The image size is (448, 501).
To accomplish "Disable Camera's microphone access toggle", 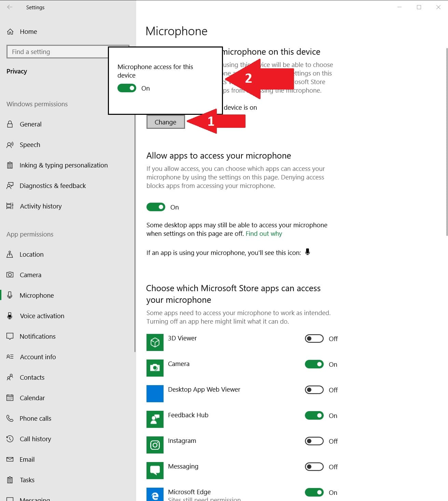I will click(x=313, y=364).
